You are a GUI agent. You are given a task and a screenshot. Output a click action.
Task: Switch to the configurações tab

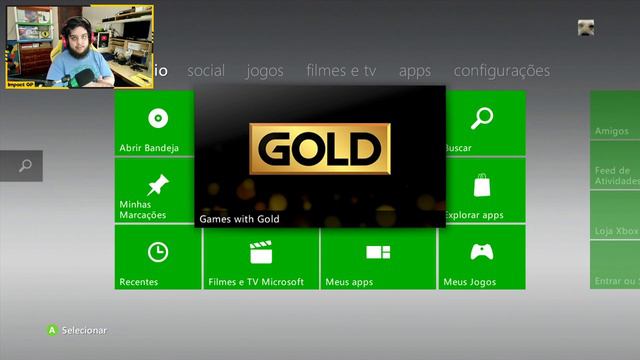tap(502, 71)
